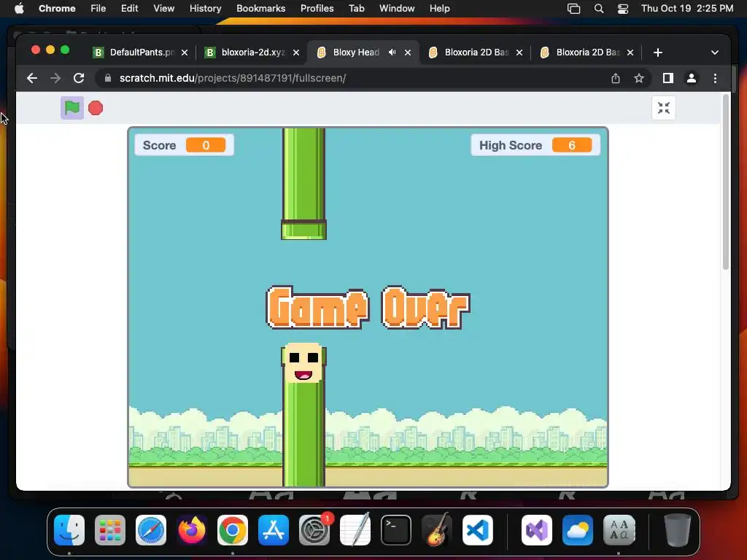The width and height of the screenshot is (747, 560).
Task: Expand the tab search dropdown
Action: coord(715,52)
